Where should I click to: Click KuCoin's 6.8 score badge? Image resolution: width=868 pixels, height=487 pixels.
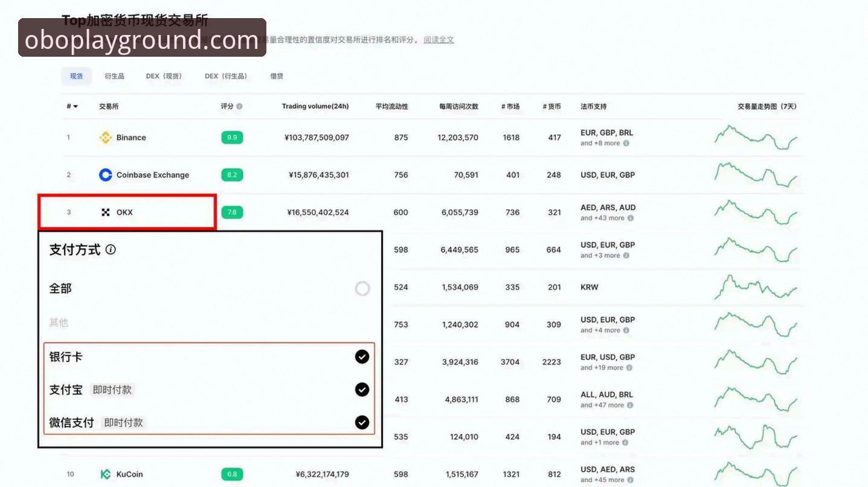click(x=232, y=474)
